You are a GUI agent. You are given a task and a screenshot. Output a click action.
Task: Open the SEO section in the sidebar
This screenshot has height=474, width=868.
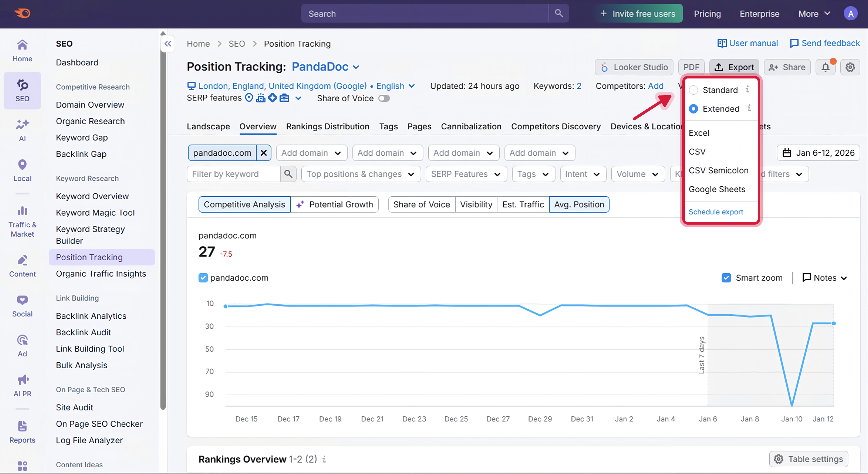[22, 90]
